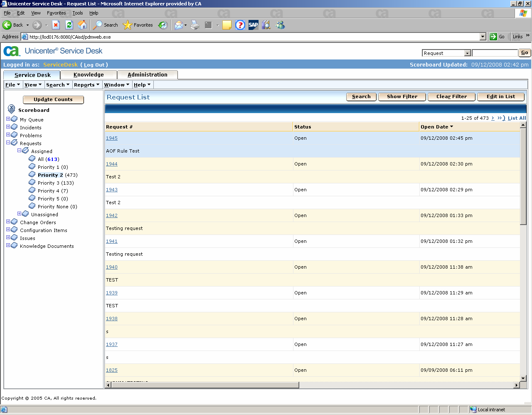Open the question mark help icon
The image size is (532, 415).
tap(240, 25)
